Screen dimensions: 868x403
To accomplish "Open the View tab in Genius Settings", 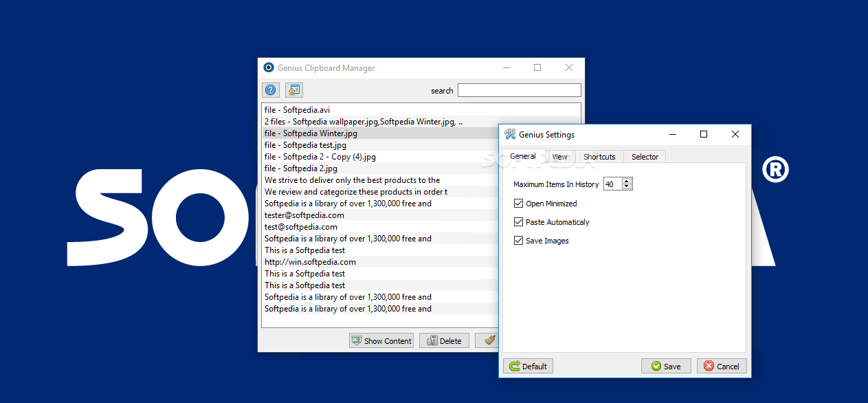I will coord(560,157).
